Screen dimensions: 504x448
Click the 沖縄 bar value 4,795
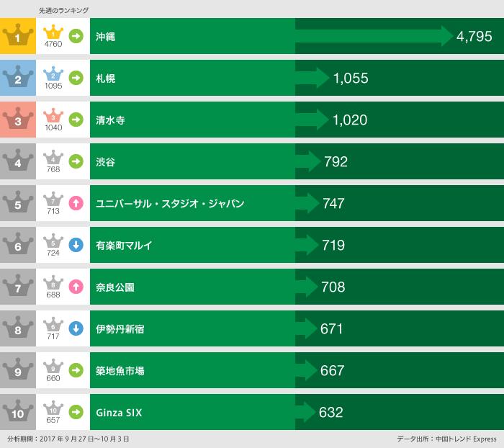point(474,36)
